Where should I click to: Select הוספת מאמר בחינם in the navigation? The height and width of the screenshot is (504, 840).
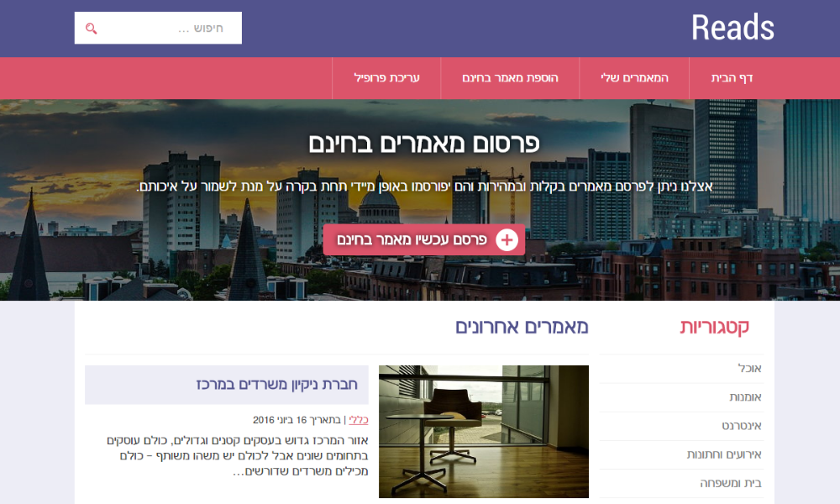coord(510,78)
